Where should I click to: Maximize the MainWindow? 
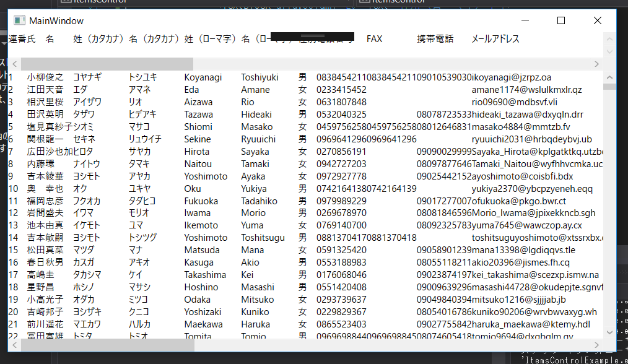pos(560,20)
